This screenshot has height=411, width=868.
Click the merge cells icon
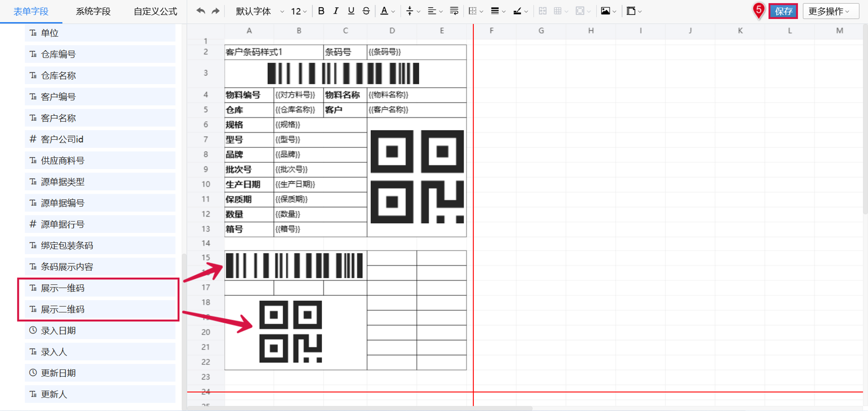[542, 11]
